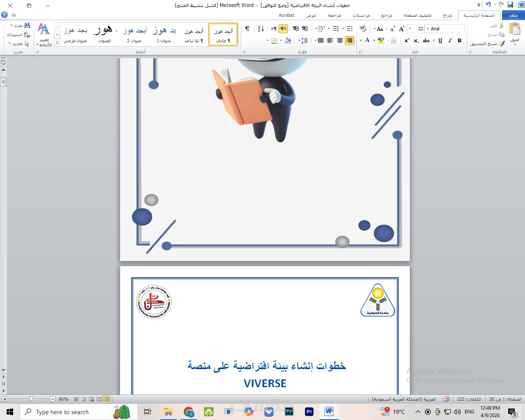The height and width of the screenshot is (420, 525).
Task: Click the استبدال (Replace) button
Action: [x=18, y=34]
